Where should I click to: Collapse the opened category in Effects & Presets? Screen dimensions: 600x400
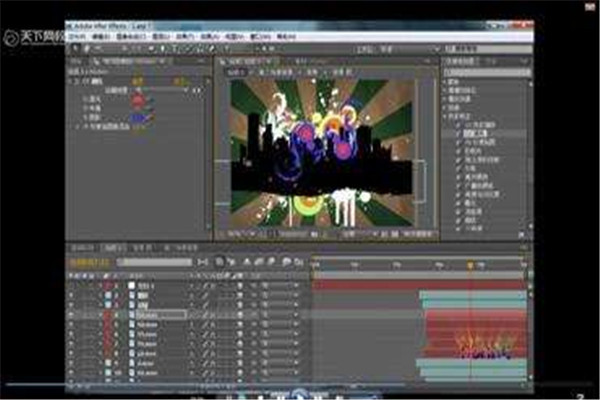click(x=445, y=116)
